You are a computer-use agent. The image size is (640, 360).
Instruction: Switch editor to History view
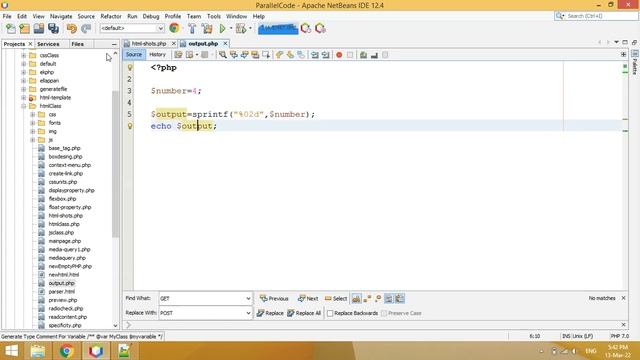coord(157,55)
